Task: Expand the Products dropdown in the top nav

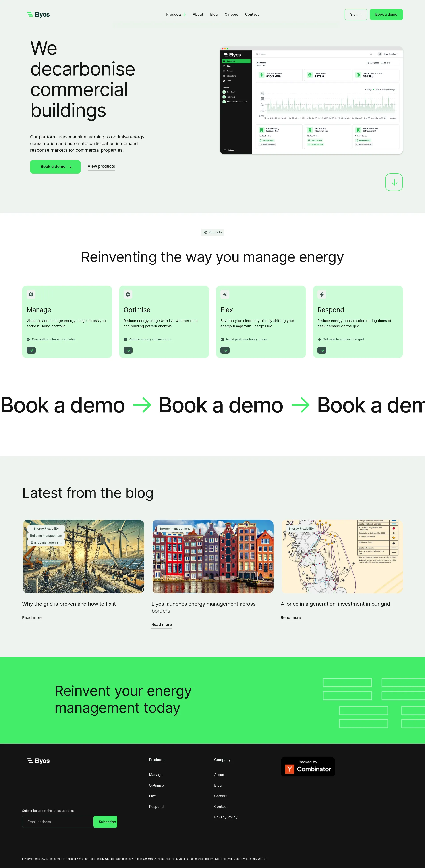Action: (176, 15)
